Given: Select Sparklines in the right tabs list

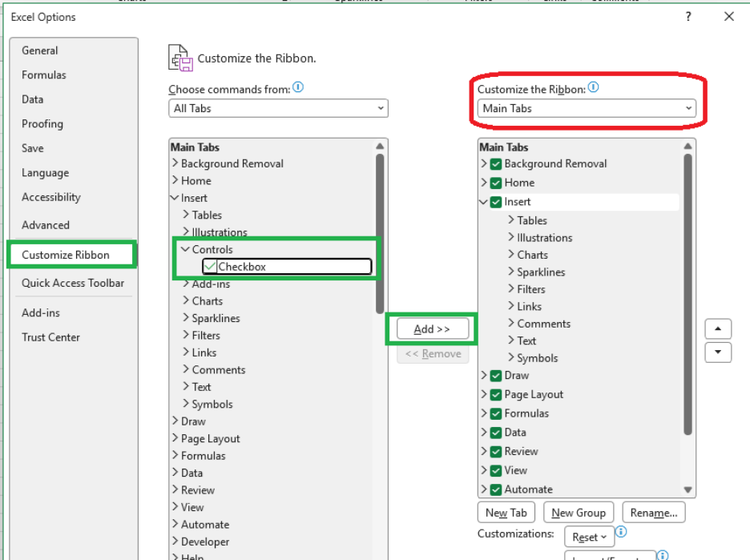Looking at the screenshot, I should (x=541, y=272).
